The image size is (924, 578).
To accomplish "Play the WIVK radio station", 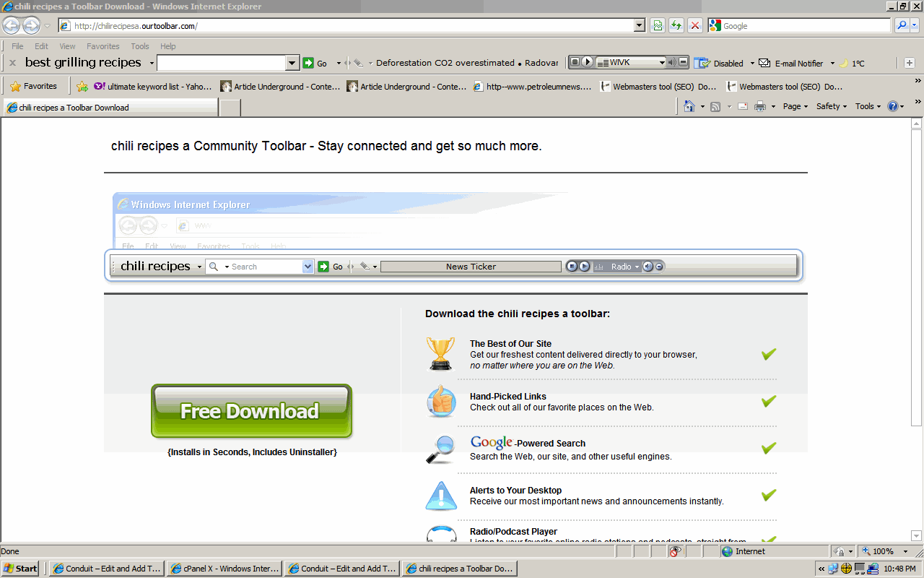I will 587,62.
